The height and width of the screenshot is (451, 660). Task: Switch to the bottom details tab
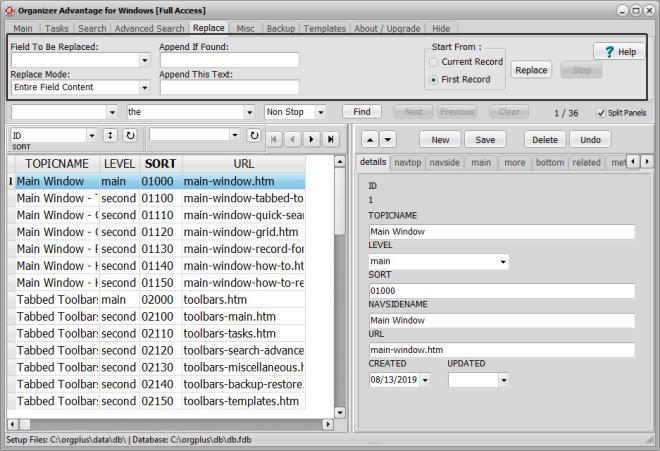click(x=550, y=163)
